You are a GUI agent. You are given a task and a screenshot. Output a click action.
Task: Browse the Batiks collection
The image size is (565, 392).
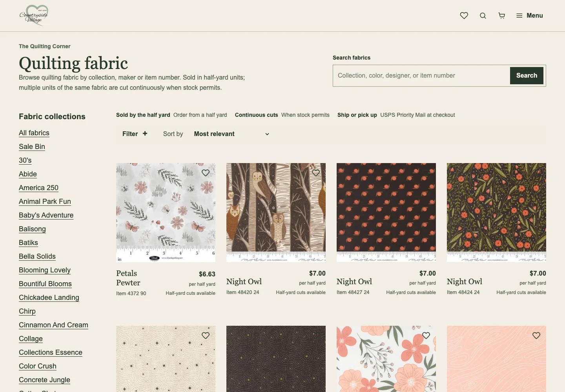28,243
